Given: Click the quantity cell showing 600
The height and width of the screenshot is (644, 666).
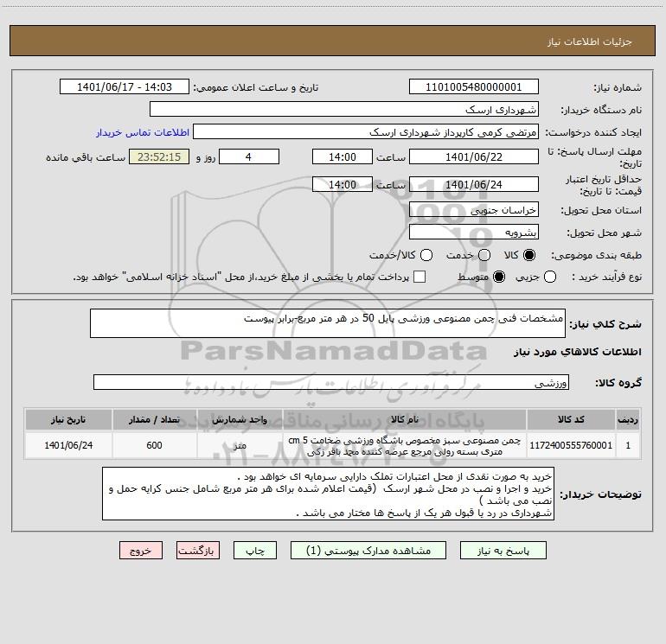Looking at the screenshot, I should [154, 445].
